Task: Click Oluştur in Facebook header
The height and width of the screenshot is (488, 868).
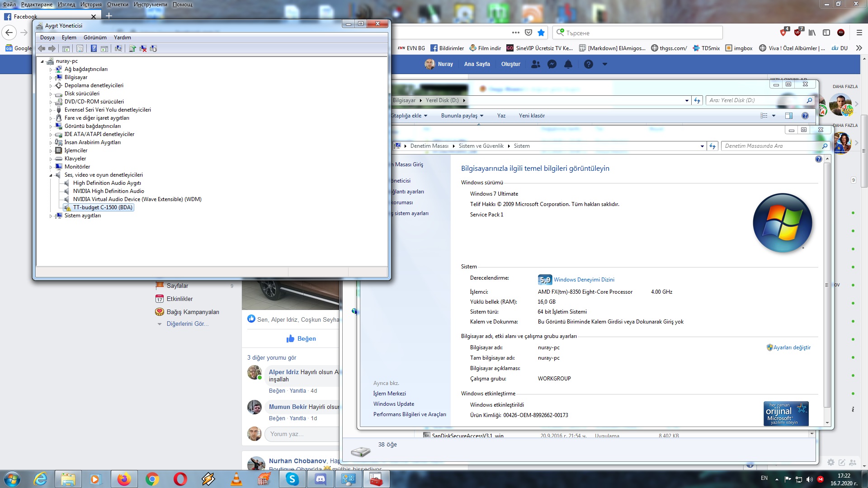Action: (511, 64)
